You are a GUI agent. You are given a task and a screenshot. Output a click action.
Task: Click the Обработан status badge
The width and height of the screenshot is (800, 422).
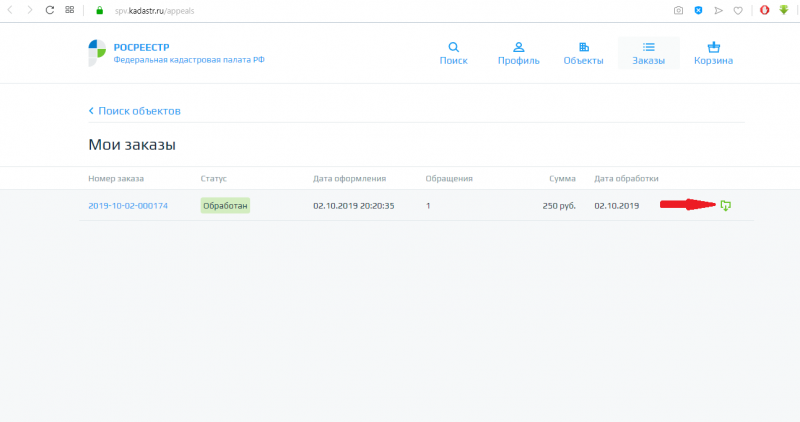(x=224, y=206)
